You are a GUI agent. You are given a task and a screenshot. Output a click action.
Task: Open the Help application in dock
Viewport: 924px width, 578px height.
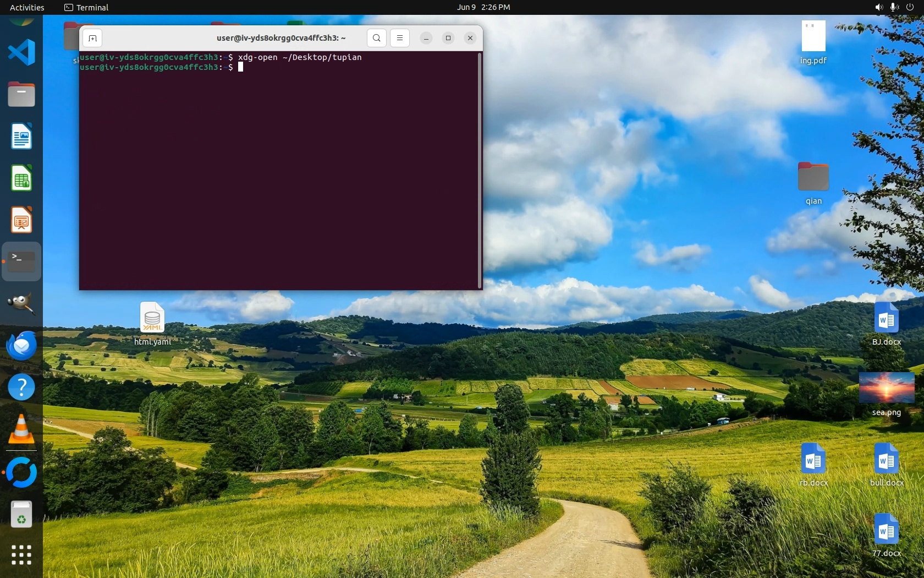[x=21, y=388]
